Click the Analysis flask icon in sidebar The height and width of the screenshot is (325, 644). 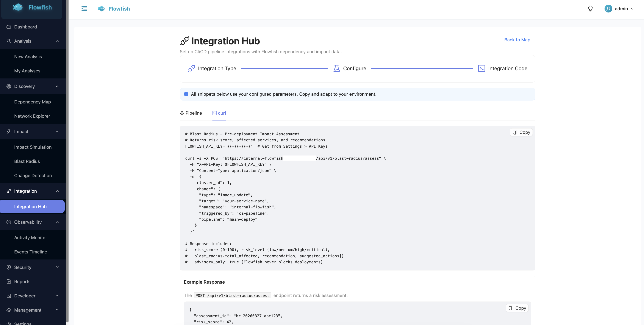point(9,41)
